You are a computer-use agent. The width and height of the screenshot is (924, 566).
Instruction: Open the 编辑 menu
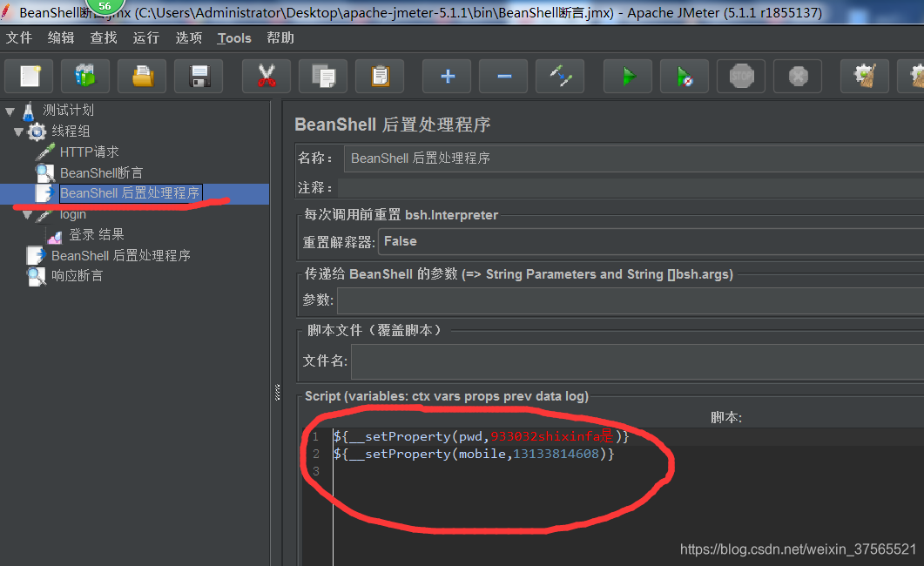(x=61, y=37)
